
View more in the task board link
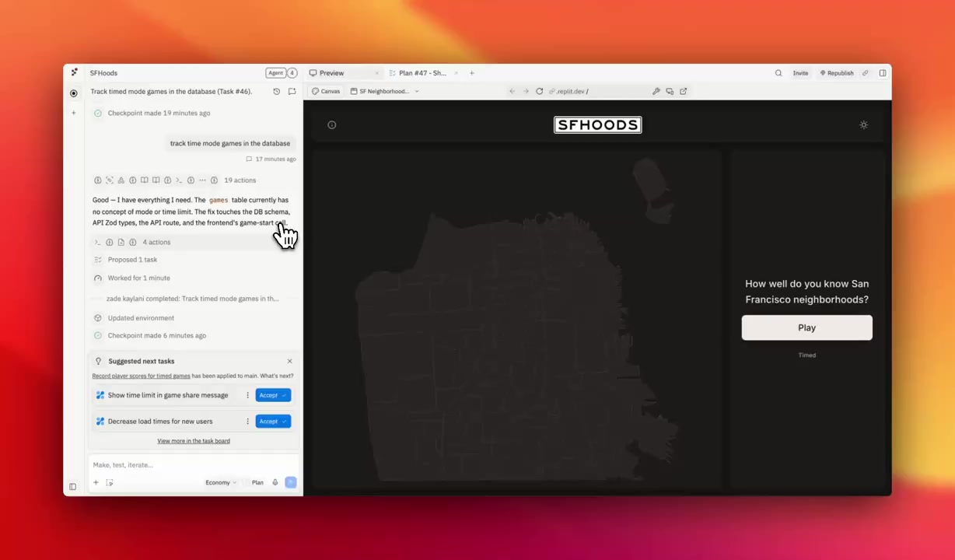[x=194, y=441]
